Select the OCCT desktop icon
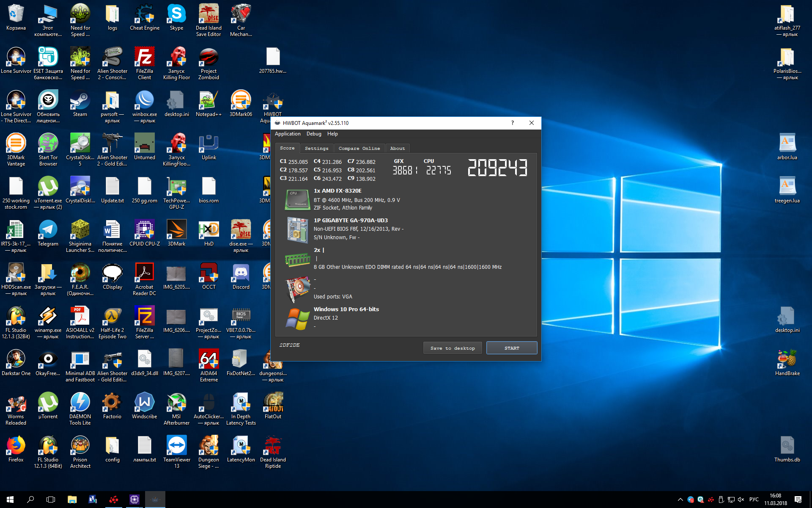 tap(208, 276)
